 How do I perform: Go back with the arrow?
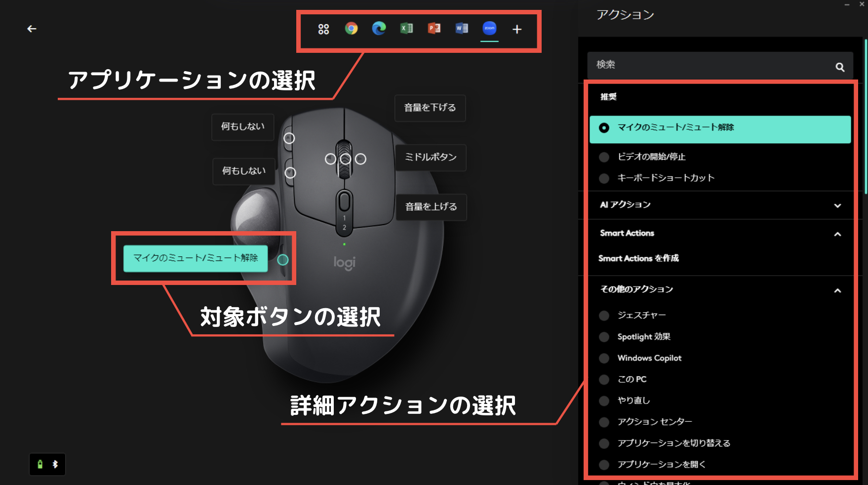pos(32,29)
